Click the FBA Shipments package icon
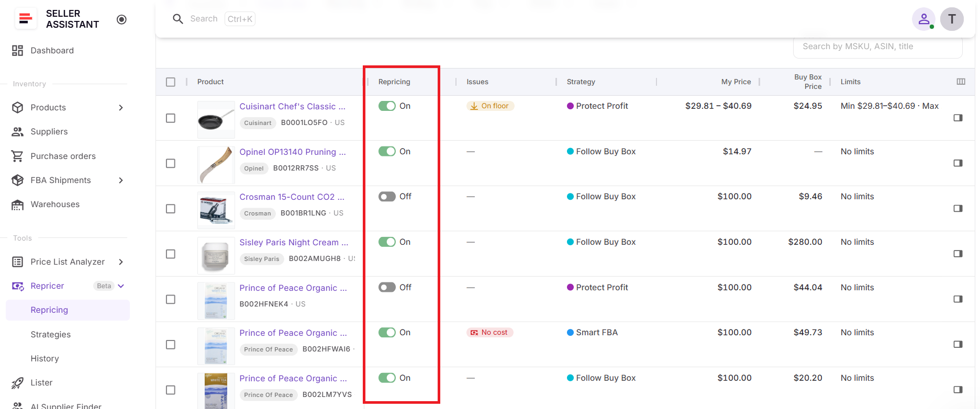980x409 pixels. (18, 180)
